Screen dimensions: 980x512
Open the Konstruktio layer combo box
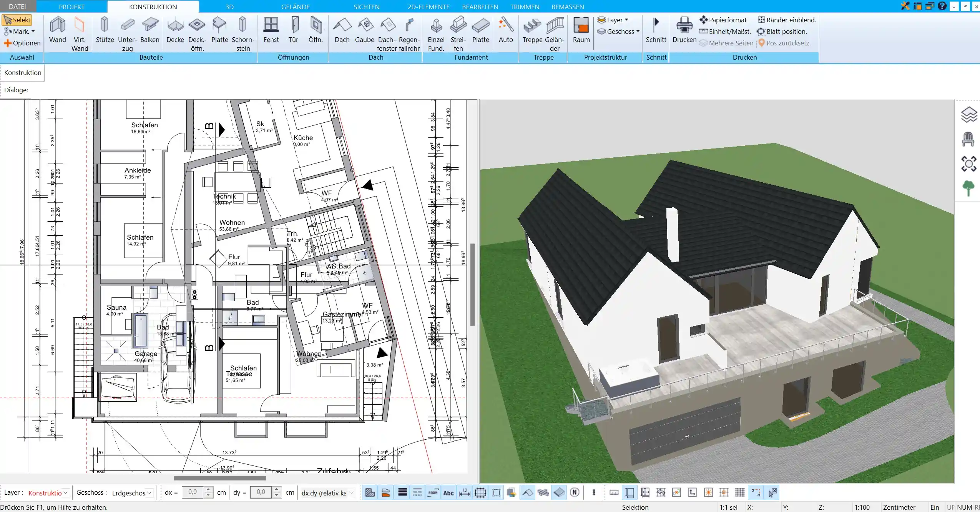(48, 493)
